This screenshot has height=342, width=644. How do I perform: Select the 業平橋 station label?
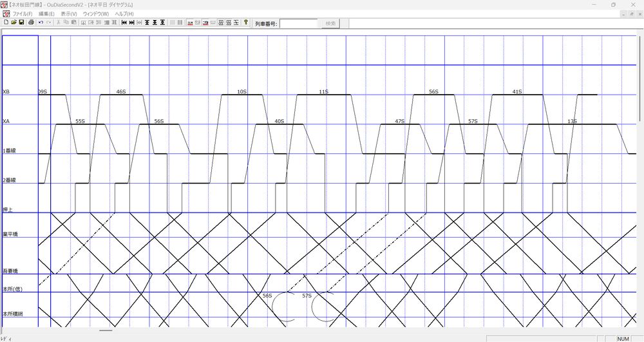point(10,234)
